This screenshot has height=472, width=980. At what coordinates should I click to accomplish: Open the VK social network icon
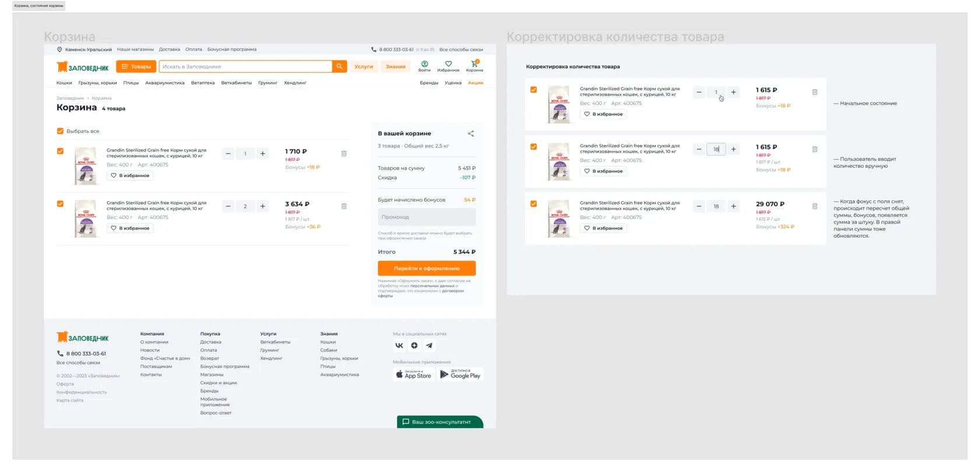click(x=399, y=346)
